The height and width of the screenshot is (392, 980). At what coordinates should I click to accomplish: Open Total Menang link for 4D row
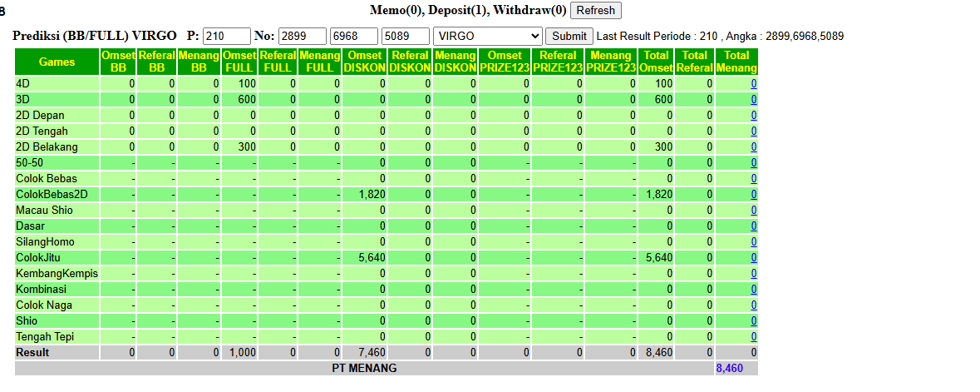pyautogui.click(x=754, y=84)
